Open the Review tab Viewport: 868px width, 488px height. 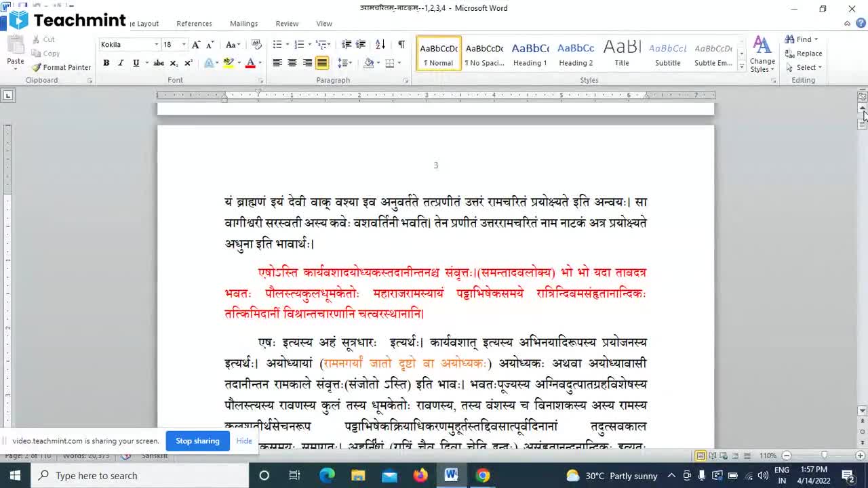(287, 24)
